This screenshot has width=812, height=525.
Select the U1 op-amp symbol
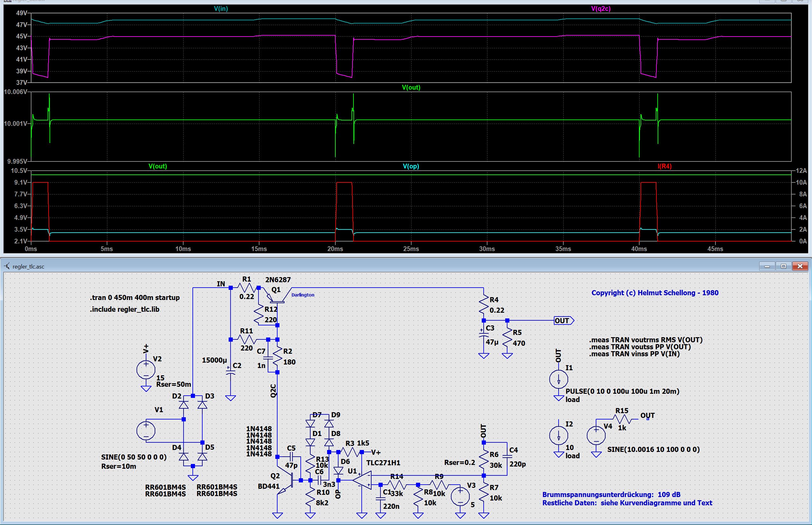362,480
